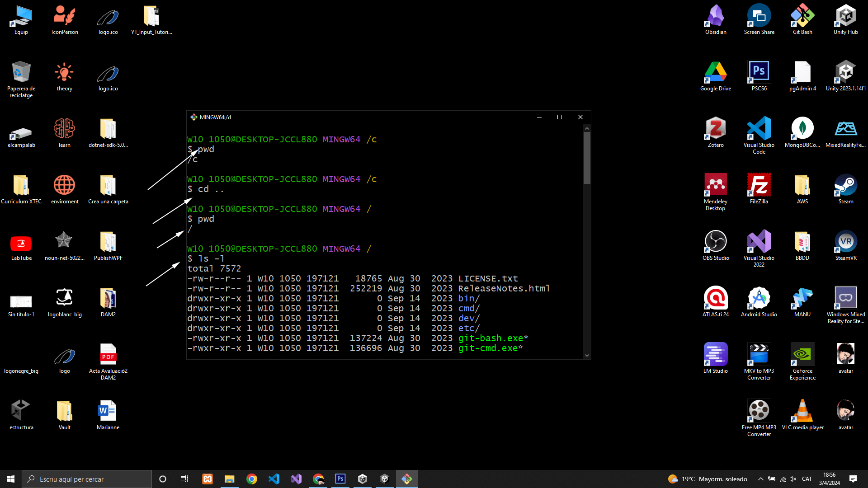The width and height of the screenshot is (868, 488).
Task: Open the Unity Hub desktop shortcut
Action: (846, 16)
